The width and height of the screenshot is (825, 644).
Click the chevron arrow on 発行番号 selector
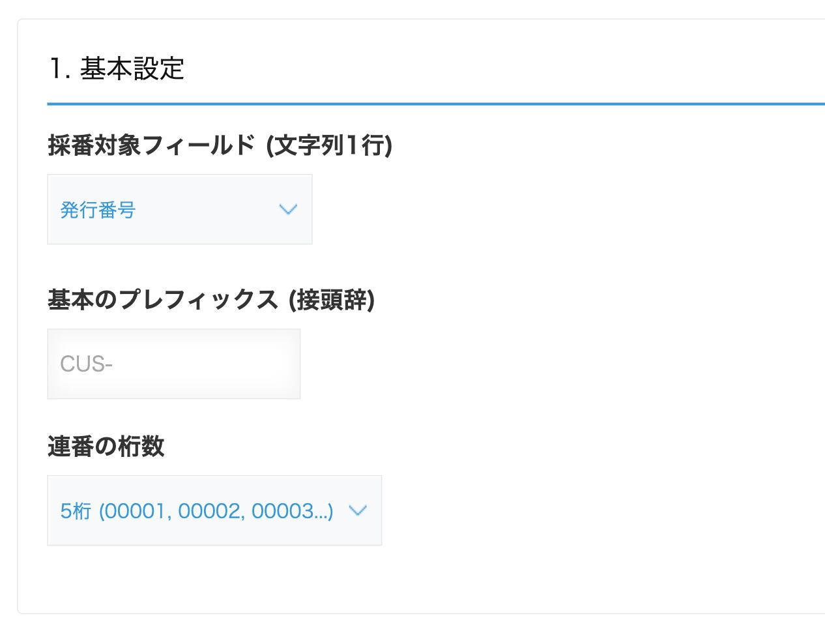288,209
